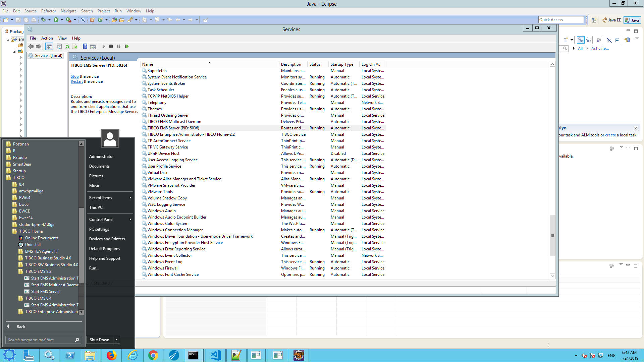Screen dimensions: 644x362
Task: Click the Restart Service icon
Action: point(126,47)
